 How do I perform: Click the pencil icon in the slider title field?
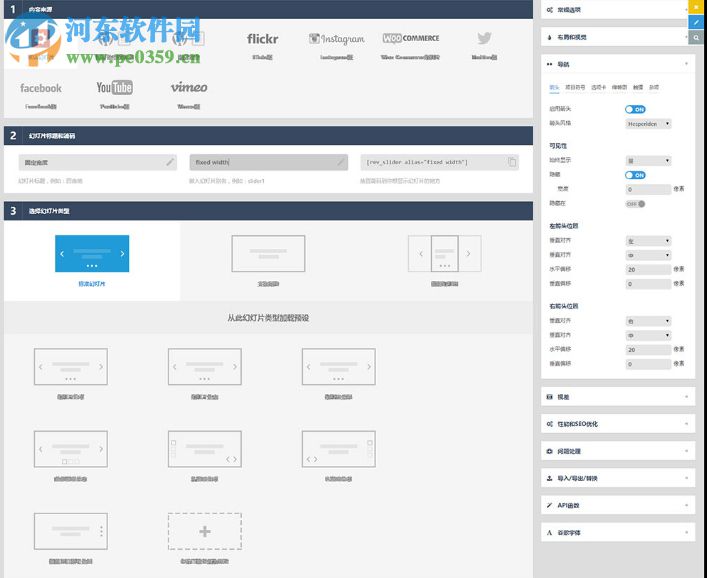tap(170, 162)
